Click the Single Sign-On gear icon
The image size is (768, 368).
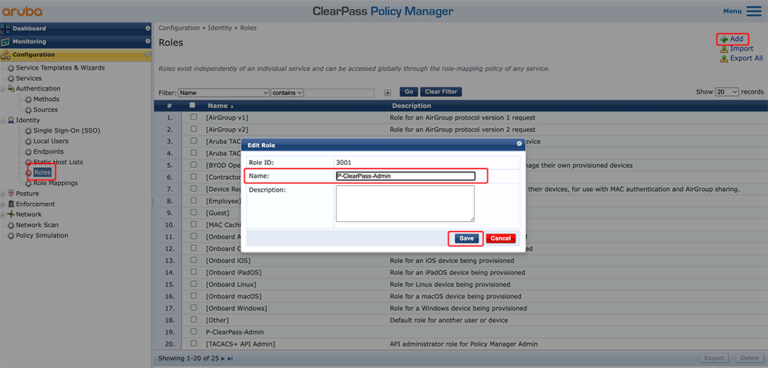click(x=28, y=131)
